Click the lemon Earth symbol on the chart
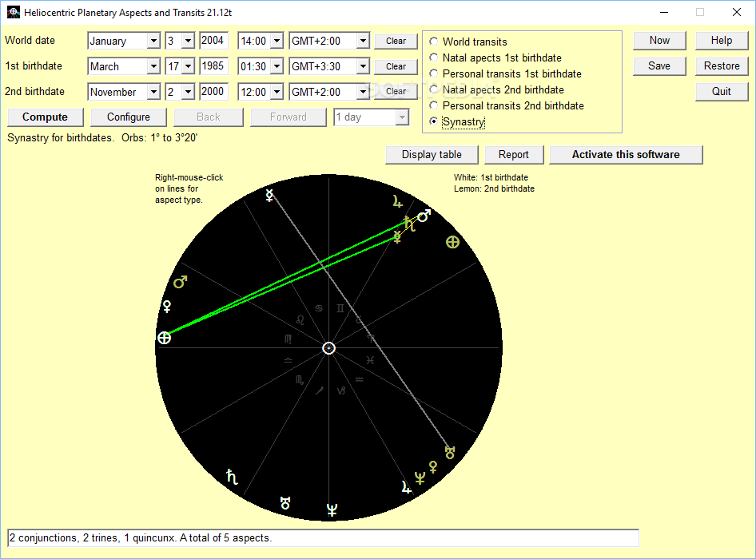The width and height of the screenshot is (756, 559). click(x=452, y=242)
